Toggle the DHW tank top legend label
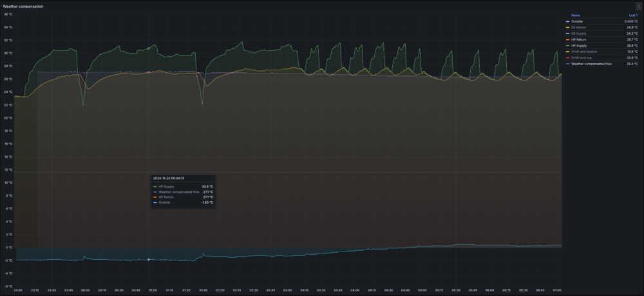The height and width of the screenshot is (296, 644). click(x=580, y=58)
